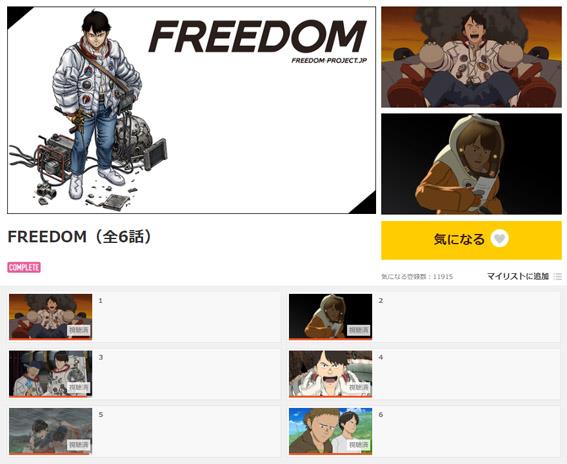Image resolution: width=567 pixels, height=464 pixels.
Task: Play episode 2 thumbnail
Action: pos(330,317)
